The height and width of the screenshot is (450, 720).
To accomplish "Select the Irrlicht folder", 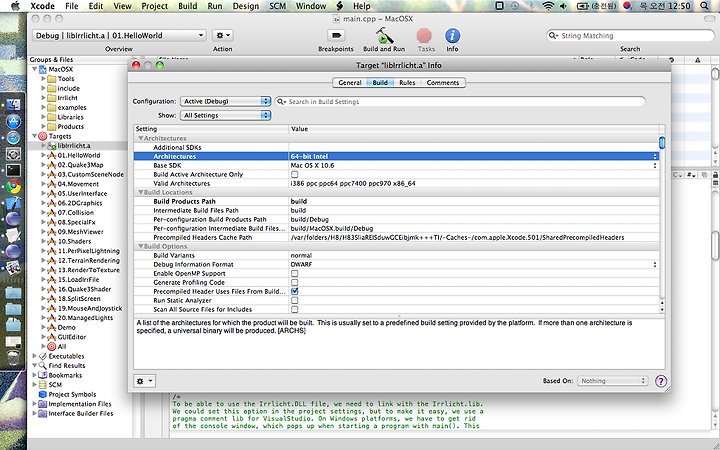I will click(x=68, y=98).
